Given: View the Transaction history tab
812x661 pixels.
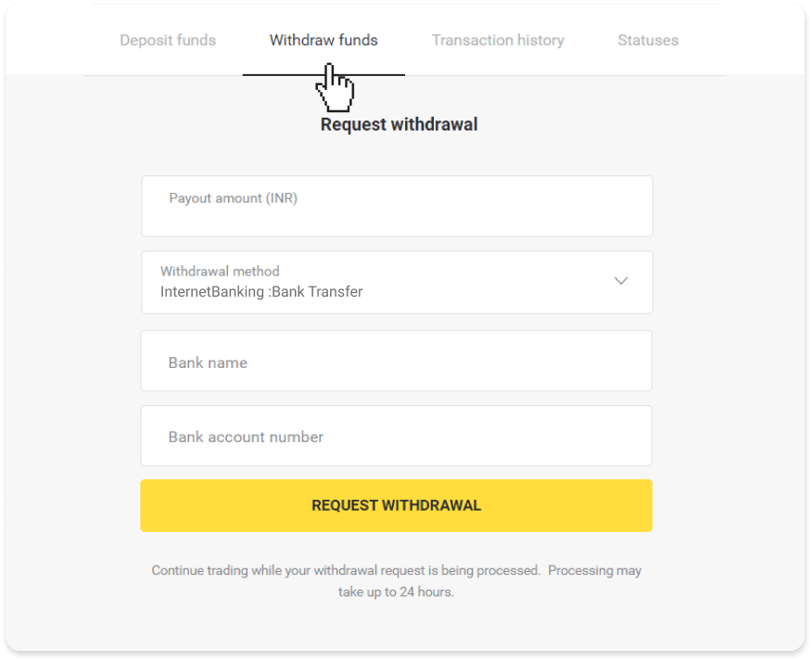Looking at the screenshot, I should (498, 40).
